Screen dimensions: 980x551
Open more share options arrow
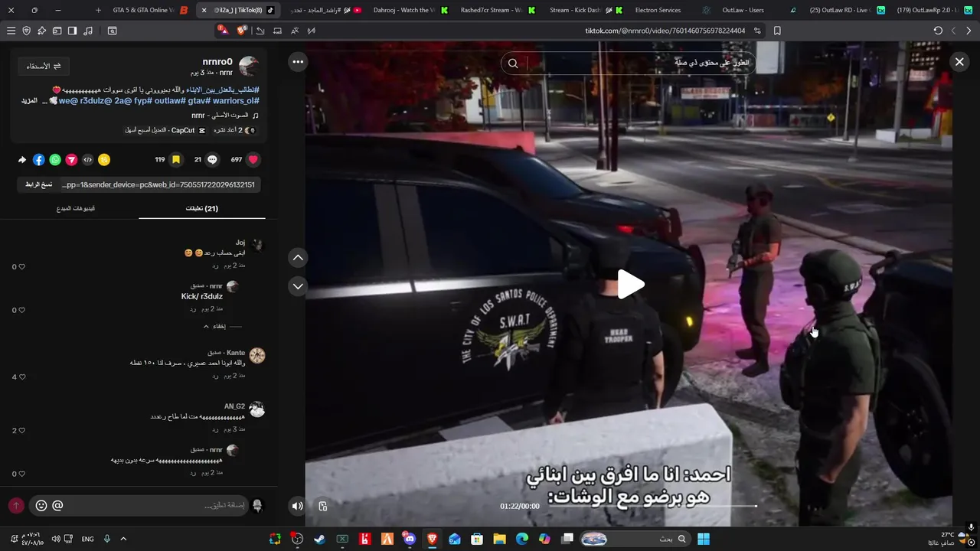22,160
